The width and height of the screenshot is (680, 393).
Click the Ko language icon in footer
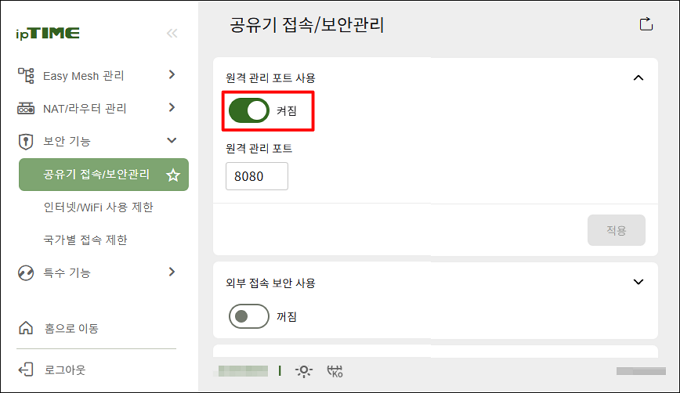tap(335, 371)
